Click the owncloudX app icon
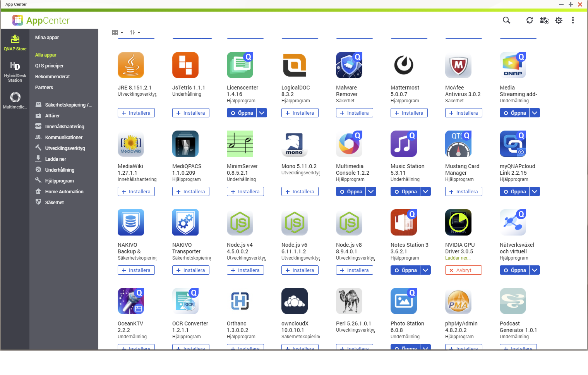Image resolution: width=588 pixels, height=375 pixels. tap(295, 301)
